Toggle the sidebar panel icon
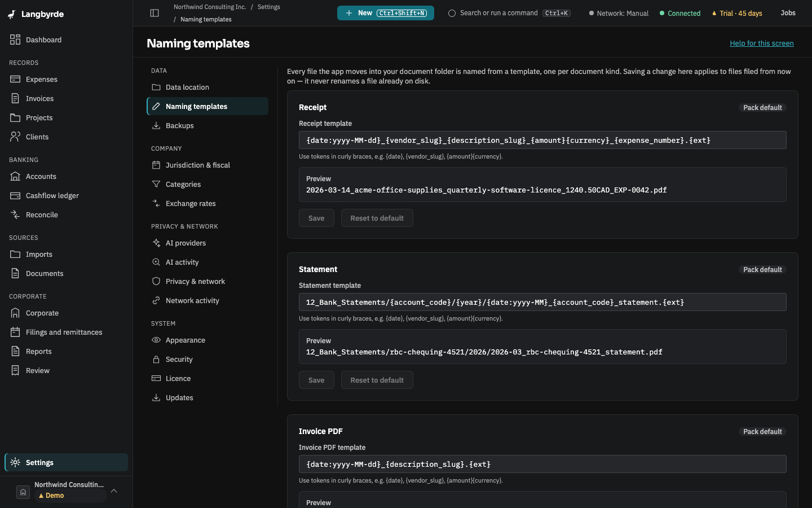 (155, 13)
